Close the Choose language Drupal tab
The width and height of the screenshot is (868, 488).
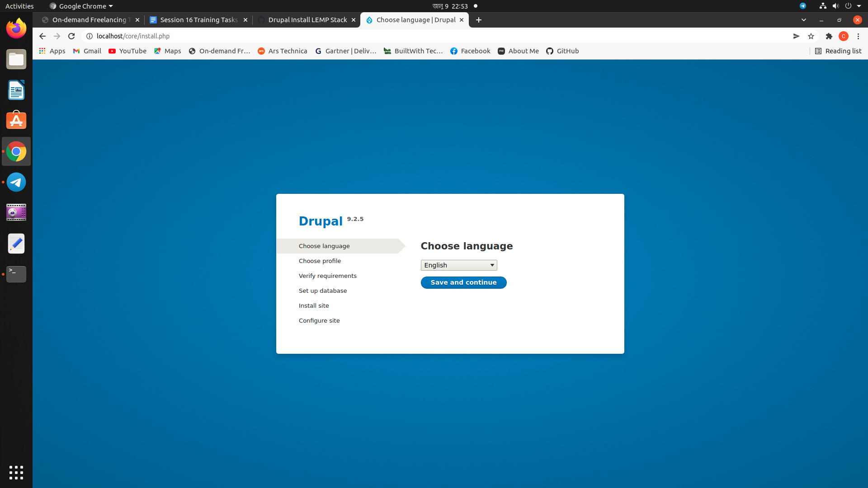[462, 20]
